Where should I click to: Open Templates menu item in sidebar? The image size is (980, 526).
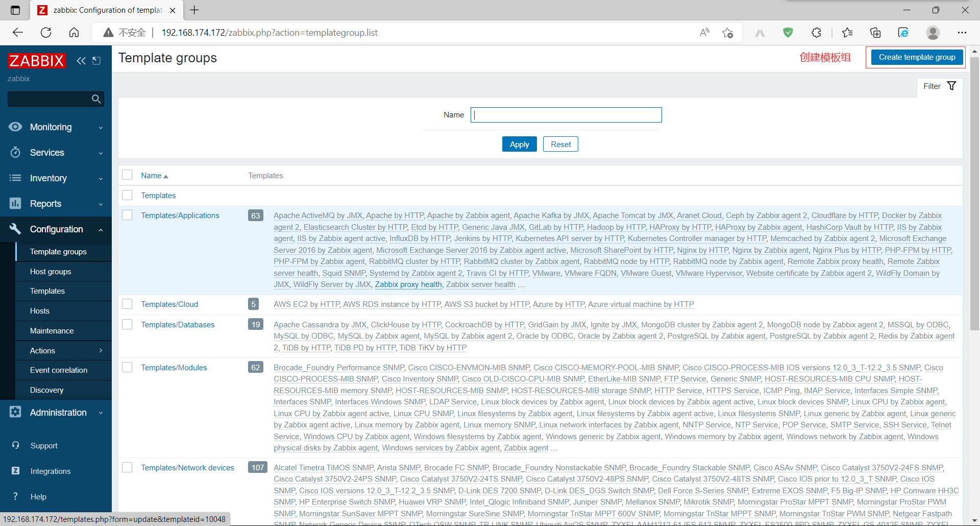point(63,291)
